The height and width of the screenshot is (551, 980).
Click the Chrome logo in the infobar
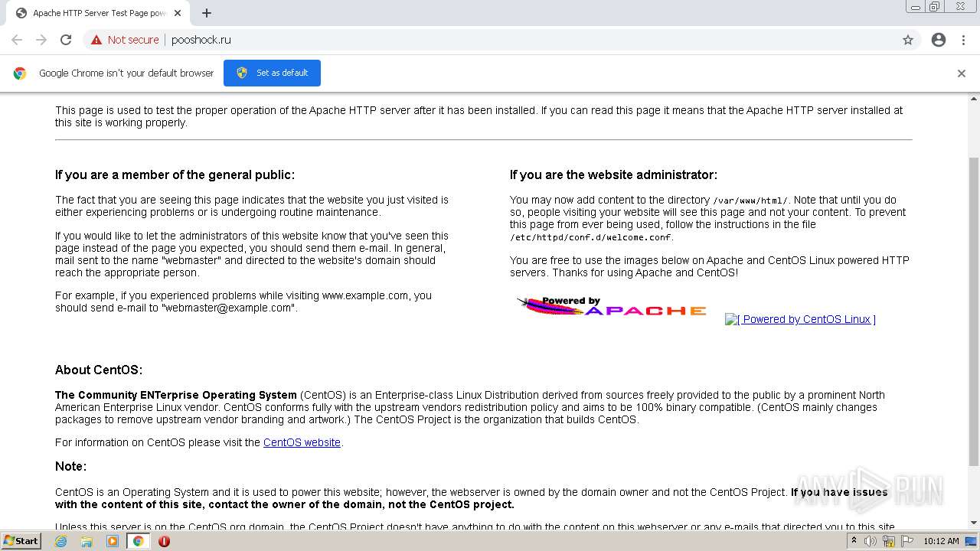click(20, 73)
